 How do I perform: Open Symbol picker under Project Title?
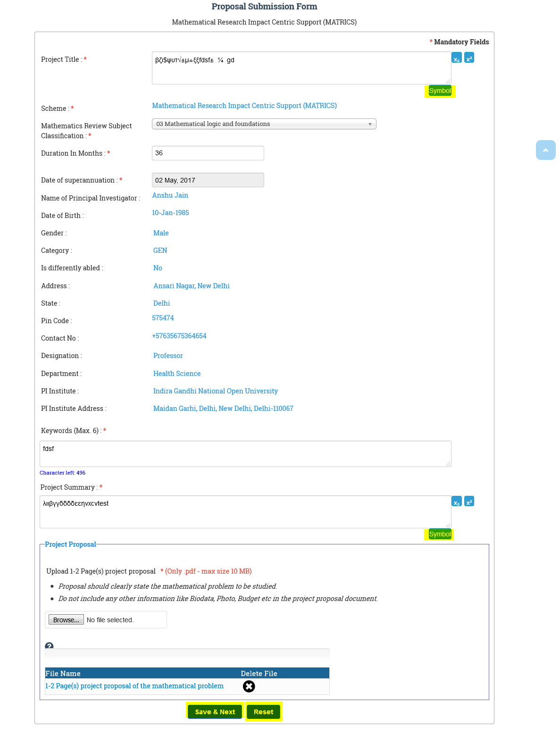click(x=440, y=91)
